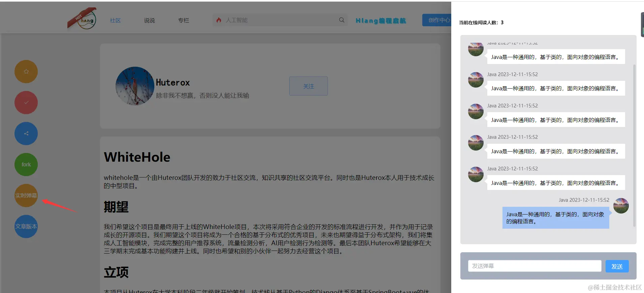Open the 创作中心 button
644x293 pixels.
click(437, 20)
